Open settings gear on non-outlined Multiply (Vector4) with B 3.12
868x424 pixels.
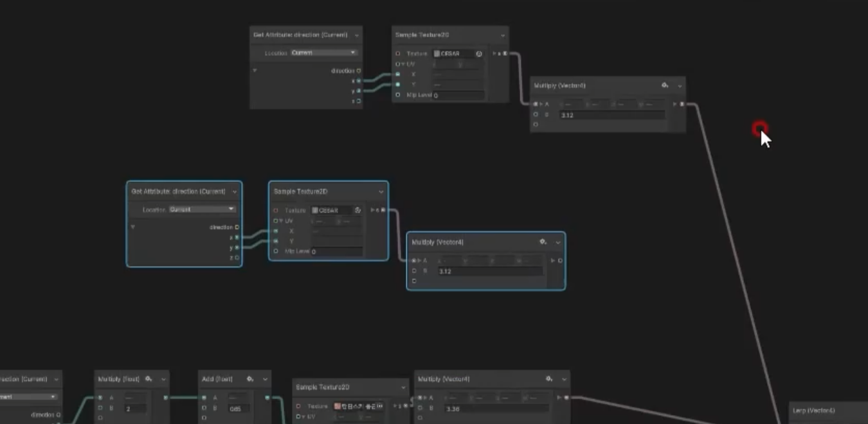665,85
